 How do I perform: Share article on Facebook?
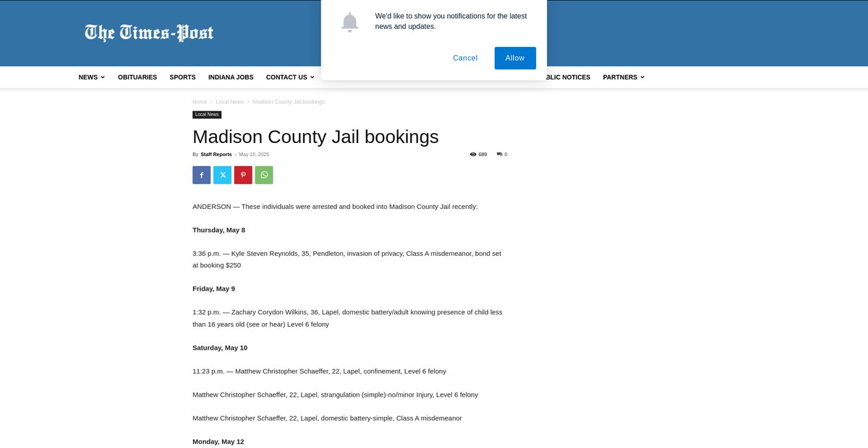tap(201, 175)
